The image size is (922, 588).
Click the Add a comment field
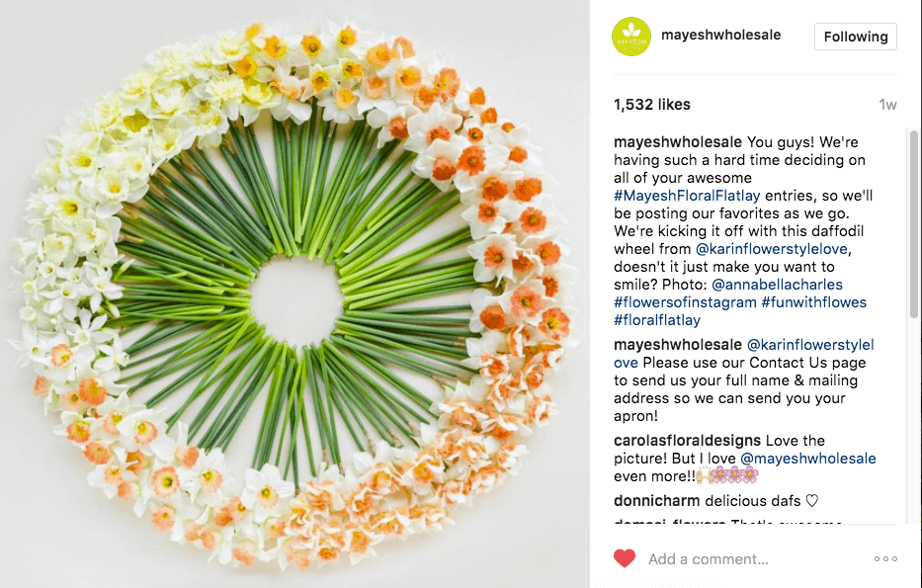[x=708, y=558]
